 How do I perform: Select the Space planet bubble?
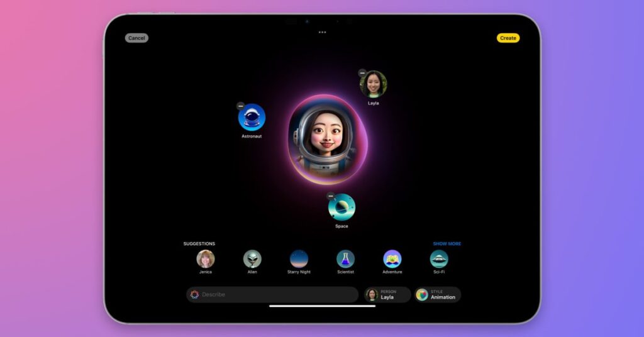pyautogui.click(x=341, y=207)
